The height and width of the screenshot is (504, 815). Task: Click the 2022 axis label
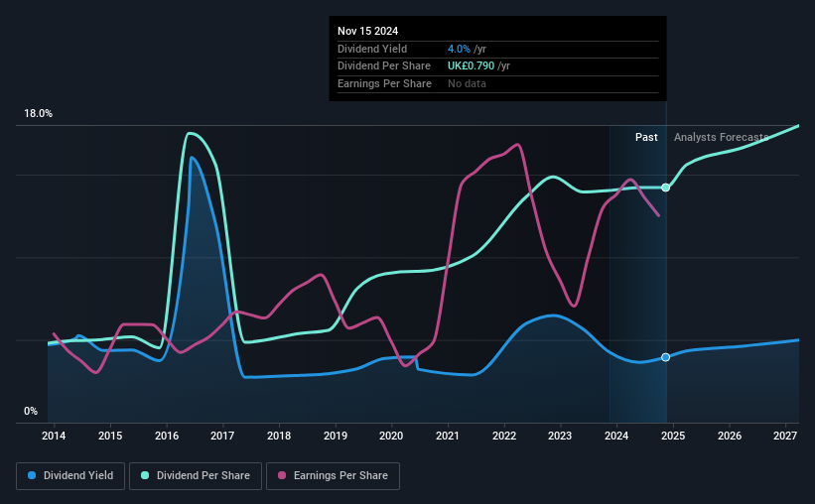[504, 436]
